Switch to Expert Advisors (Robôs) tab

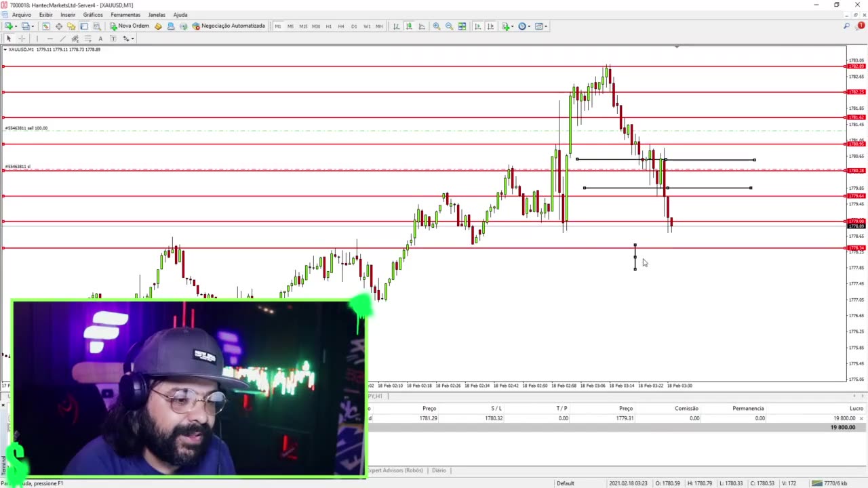point(395,470)
